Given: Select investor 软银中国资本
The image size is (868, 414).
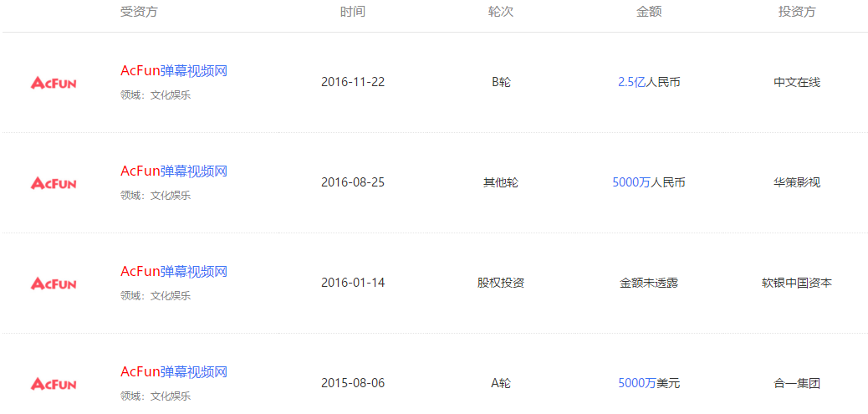Looking at the screenshot, I should (796, 283).
